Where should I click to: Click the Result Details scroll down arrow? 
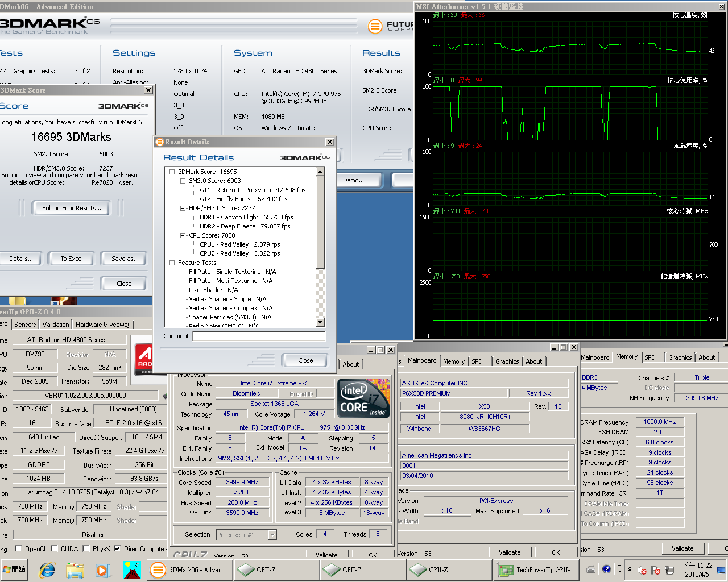(320, 322)
